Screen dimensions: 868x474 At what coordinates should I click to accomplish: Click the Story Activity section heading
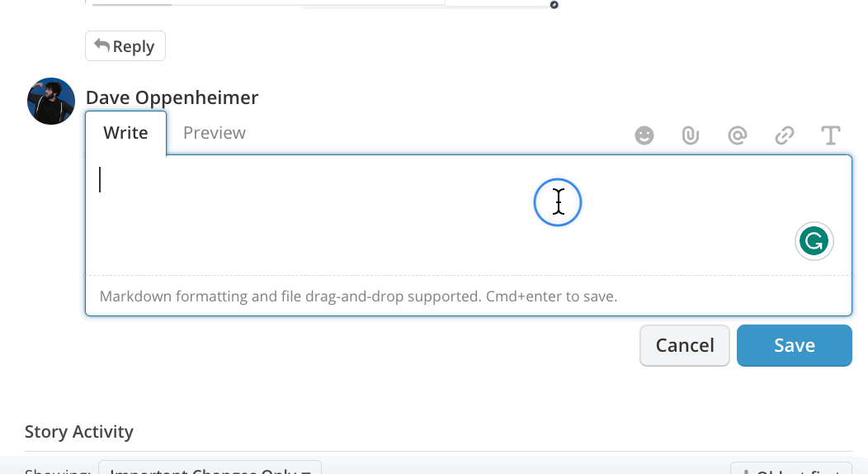[78, 431]
